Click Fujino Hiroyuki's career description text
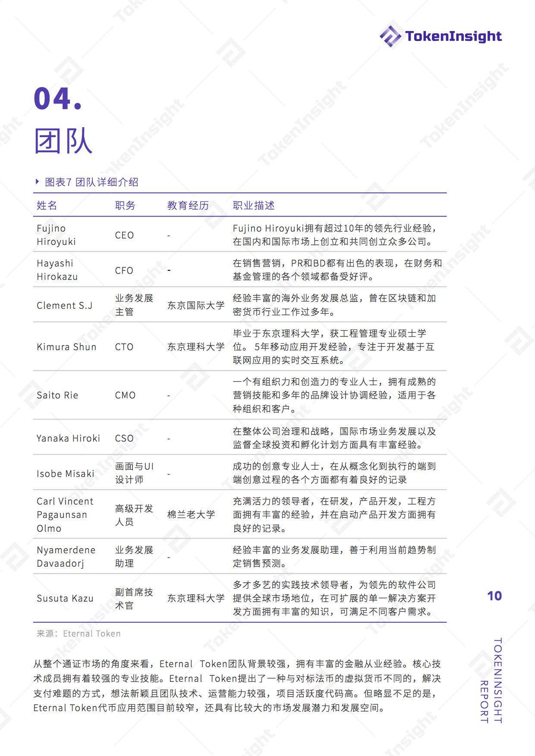 click(335, 235)
